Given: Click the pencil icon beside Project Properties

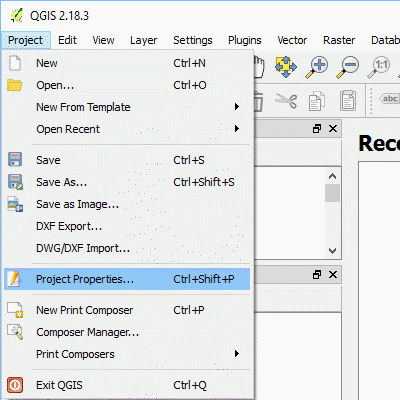Looking at the screenshot, I should tap(15, 279).
